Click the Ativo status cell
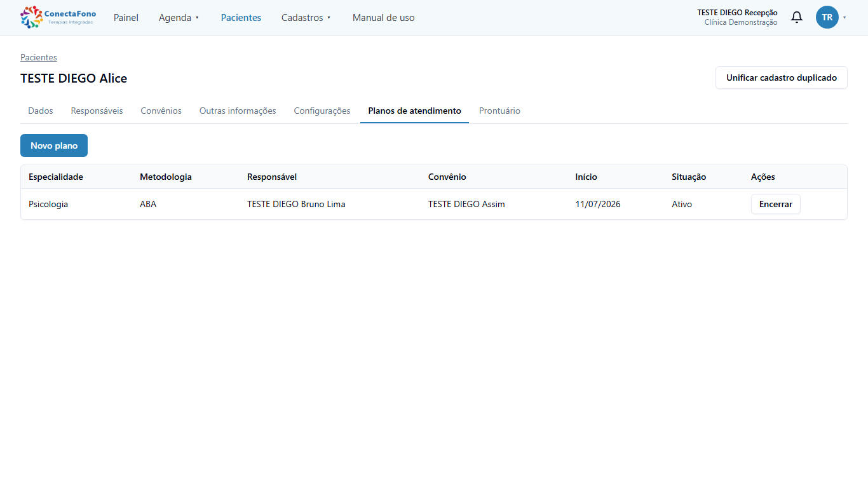Image resolution: width=868 pixels, height=488 pixels. click(x=682, y=204)
